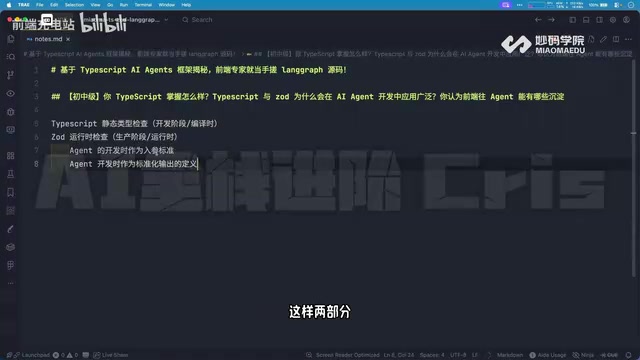Click the editor action icon beside the pencil

pyautogui.click(x=591, y=39)
